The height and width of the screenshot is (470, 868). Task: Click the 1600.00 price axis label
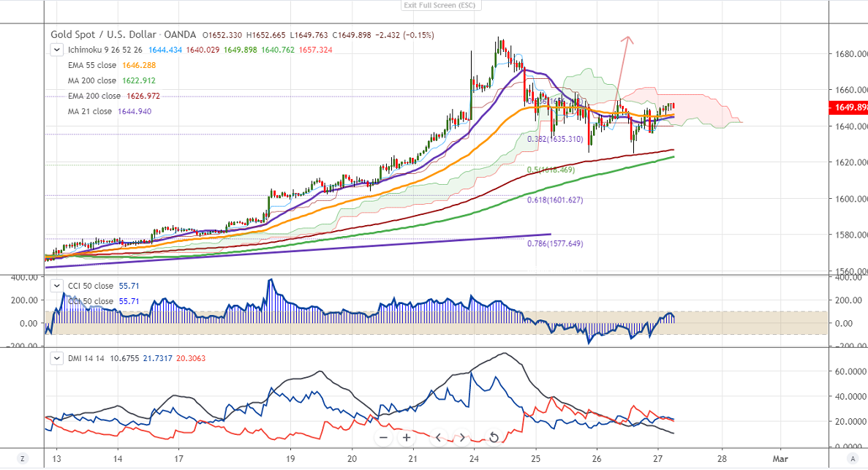click(x=851, y=199)
